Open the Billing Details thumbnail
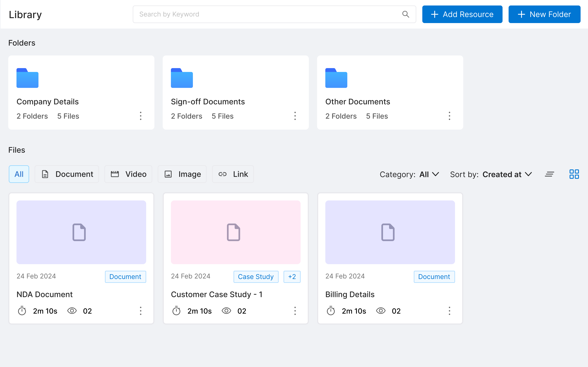This screenshot has width=588, height=367. pyautogui.click(x=390, y=232)
